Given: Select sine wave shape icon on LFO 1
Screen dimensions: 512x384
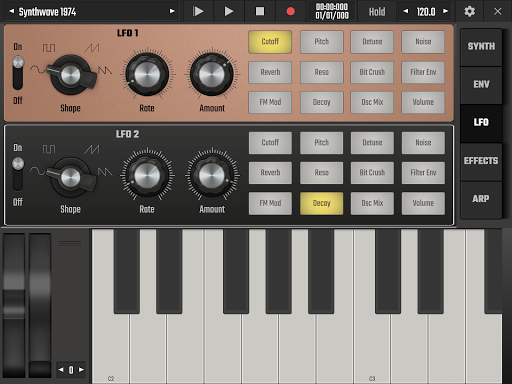Looking at the screenshot, I should coord(37,70).
